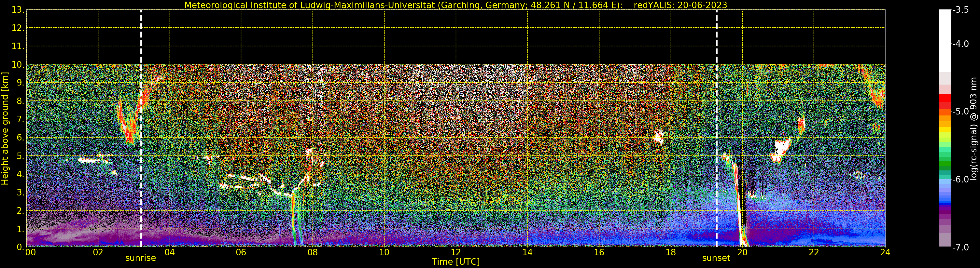Click the time tick label '14'
980x268 pixels.
527,252
